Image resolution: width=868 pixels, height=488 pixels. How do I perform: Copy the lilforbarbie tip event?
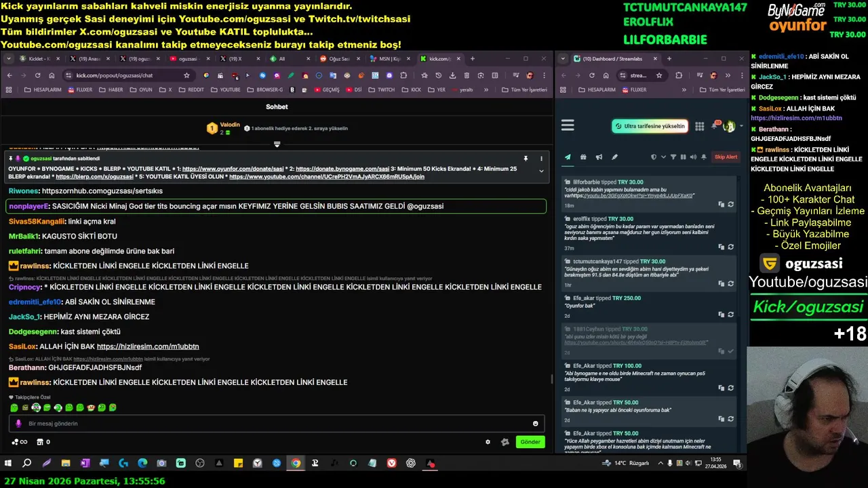(721, 204)
